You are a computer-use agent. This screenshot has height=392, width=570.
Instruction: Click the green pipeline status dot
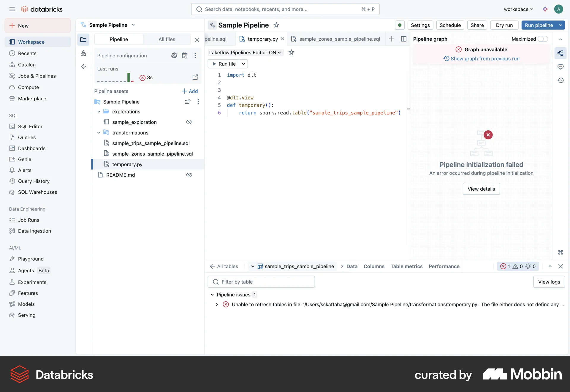click(400, 25)
